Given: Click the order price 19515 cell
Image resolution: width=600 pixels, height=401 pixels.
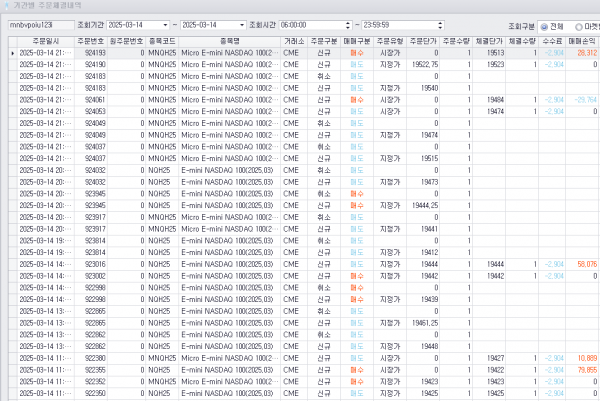Looking at the screenshot, I should tap(423, 159).
